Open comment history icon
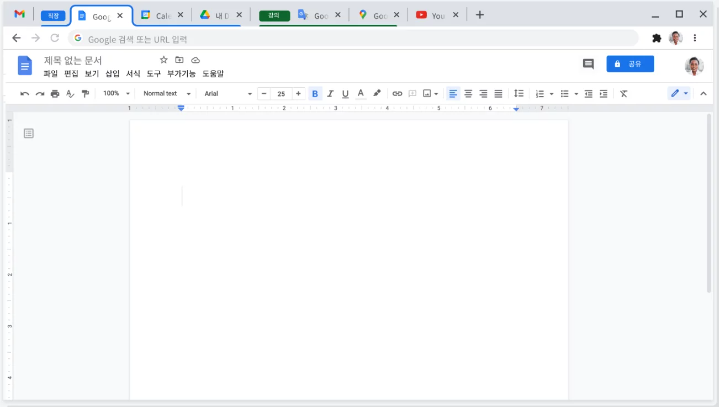This screenshot has width=719, height=407. [x=588, y=64]
